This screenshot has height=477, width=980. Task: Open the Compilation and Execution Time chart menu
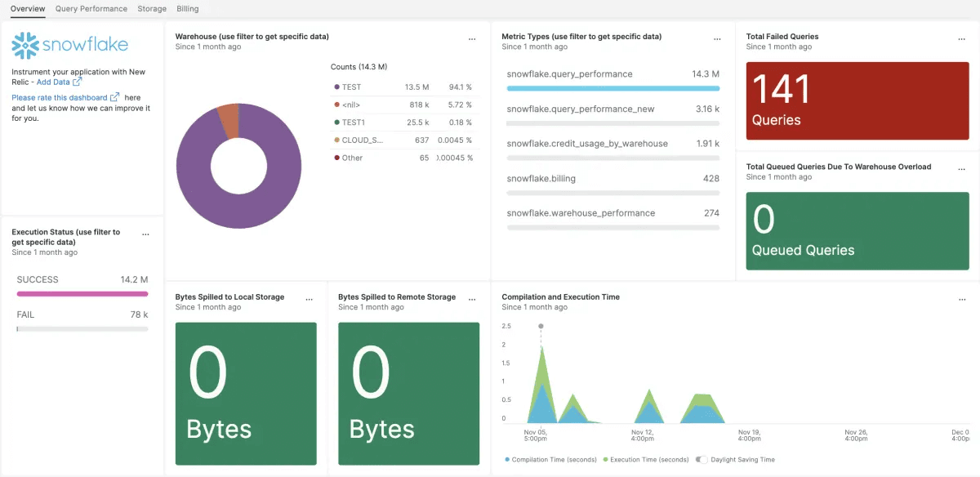point(962,299)
